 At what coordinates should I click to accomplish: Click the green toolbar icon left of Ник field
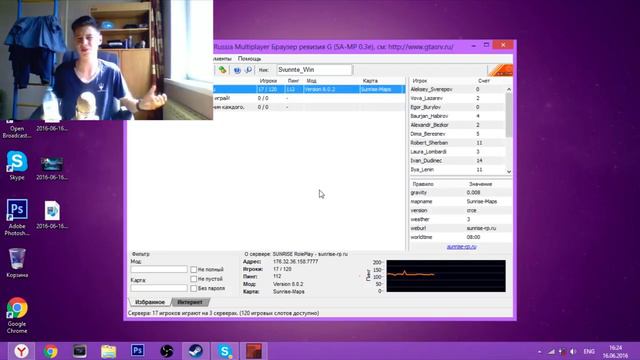tap(222, 70)
